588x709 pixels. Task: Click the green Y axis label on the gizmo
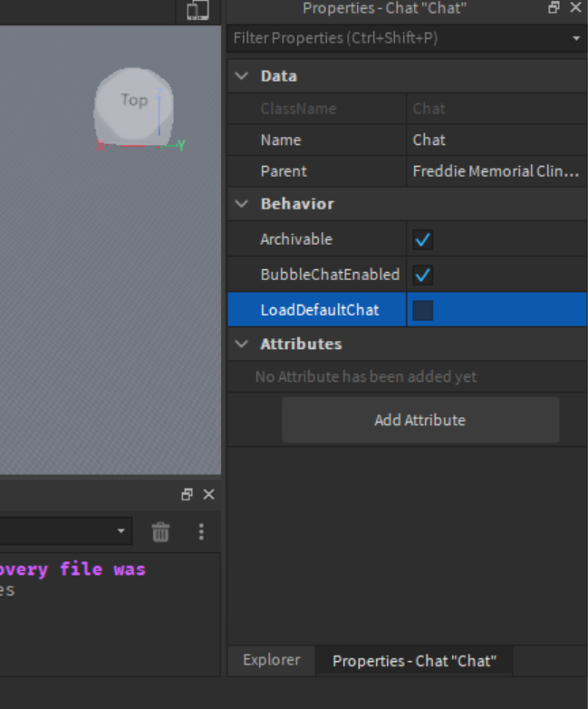pos(181,145)
